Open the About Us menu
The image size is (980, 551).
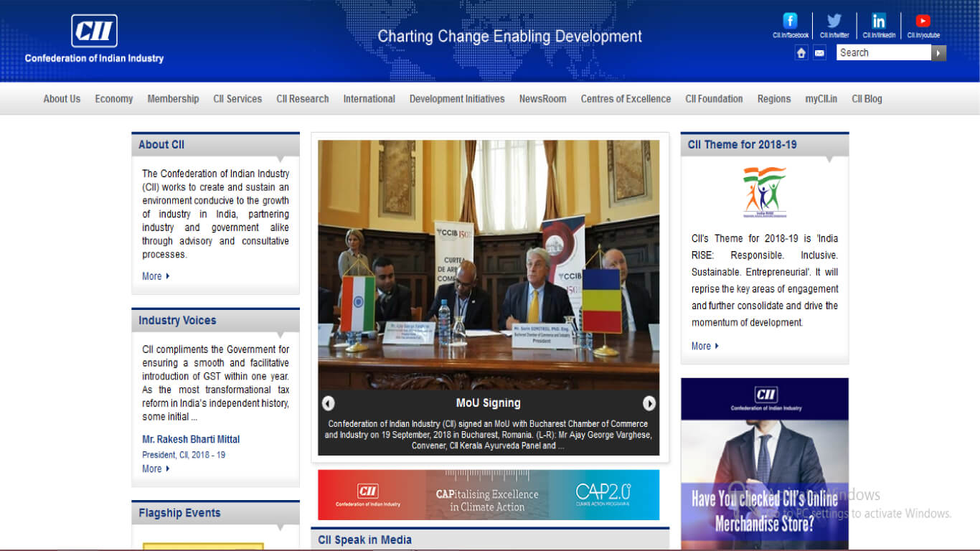pyautogui.click(x=62, y=99)
